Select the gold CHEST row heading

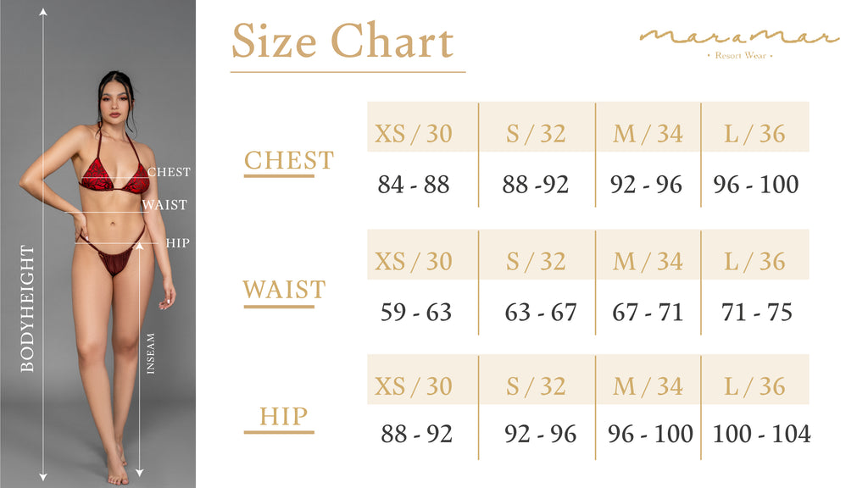click(x=289, y=160)
